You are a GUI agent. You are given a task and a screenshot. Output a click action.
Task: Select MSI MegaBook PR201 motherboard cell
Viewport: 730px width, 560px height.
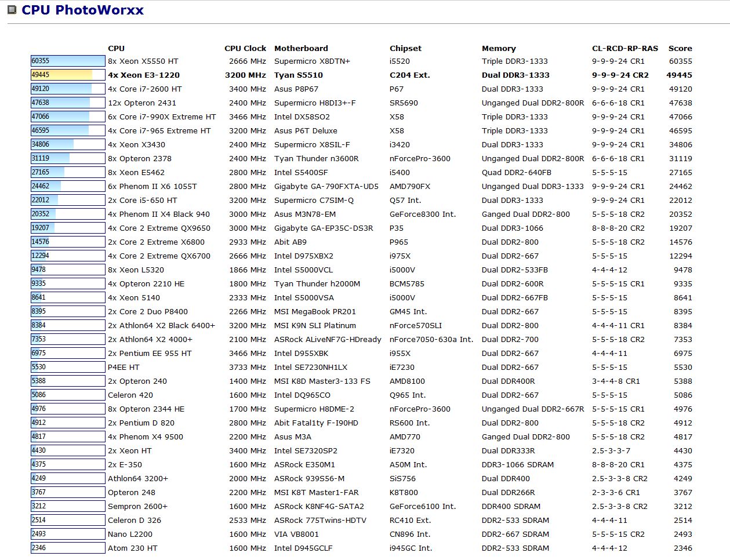coord(315,311)
